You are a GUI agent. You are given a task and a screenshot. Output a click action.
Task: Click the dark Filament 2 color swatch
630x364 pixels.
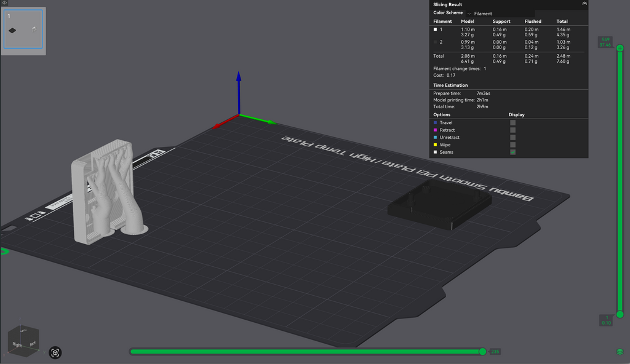(435, 42)
